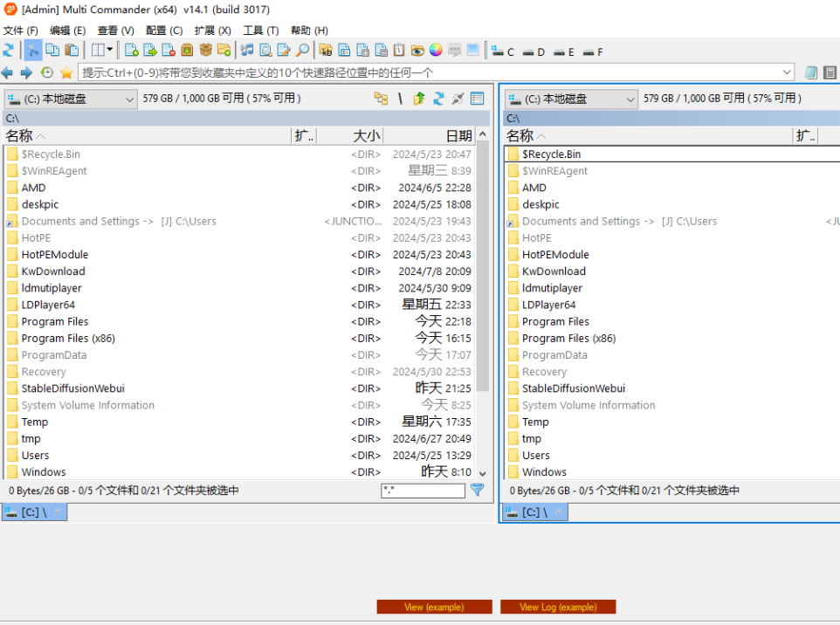This screenshot has height=625, width=840.
Task: Click the color wheel toolbar icon
Action: (435, 51)
